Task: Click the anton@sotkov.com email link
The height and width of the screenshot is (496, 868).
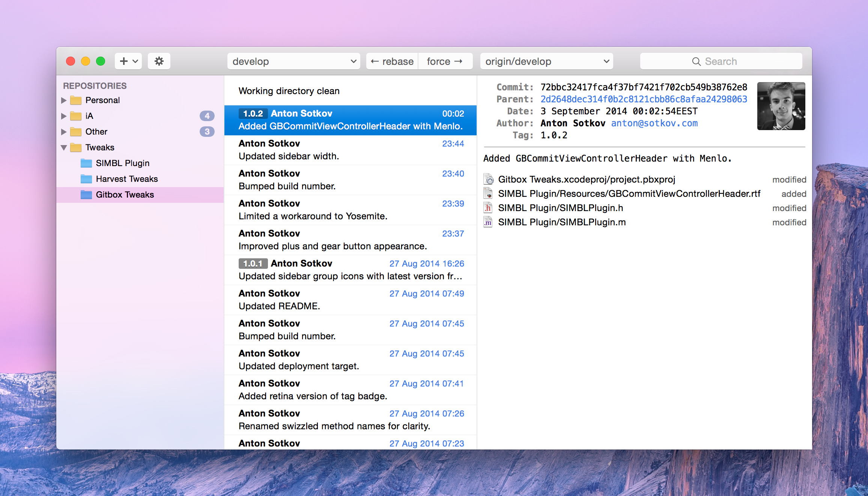Action: pyautogui.click(x=654, y=123)
